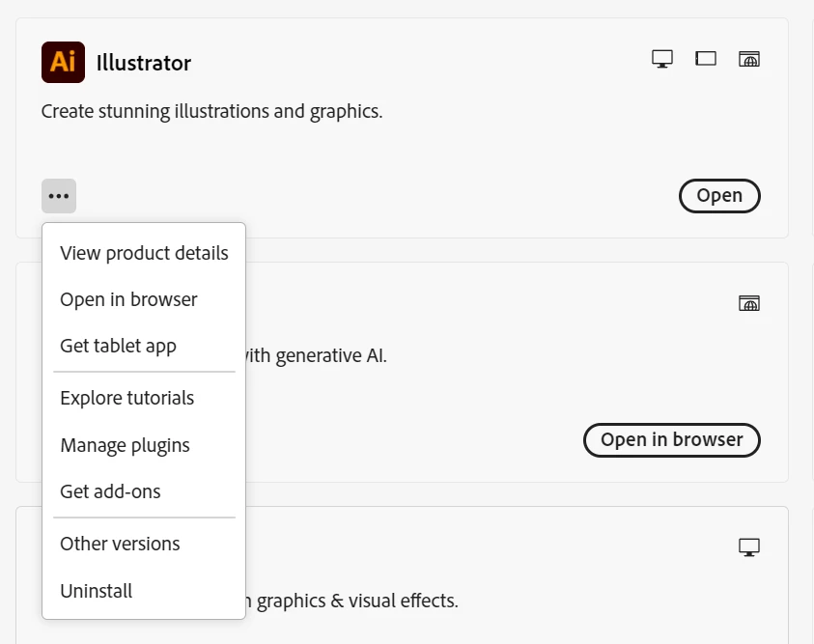The height and width of the screenshot is (644, 814).
Task: Click the web platform icon on Illustrator card
Action: click(x=749, y=59)
